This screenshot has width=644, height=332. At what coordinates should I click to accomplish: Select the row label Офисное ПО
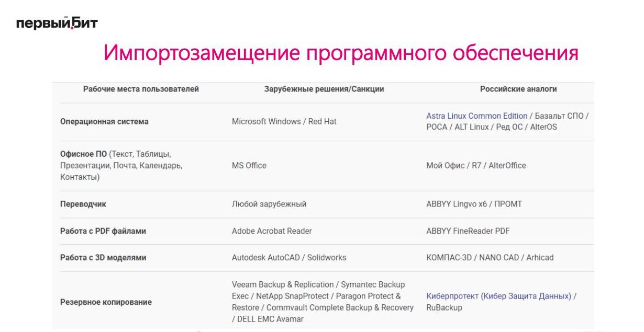(83, 154)
